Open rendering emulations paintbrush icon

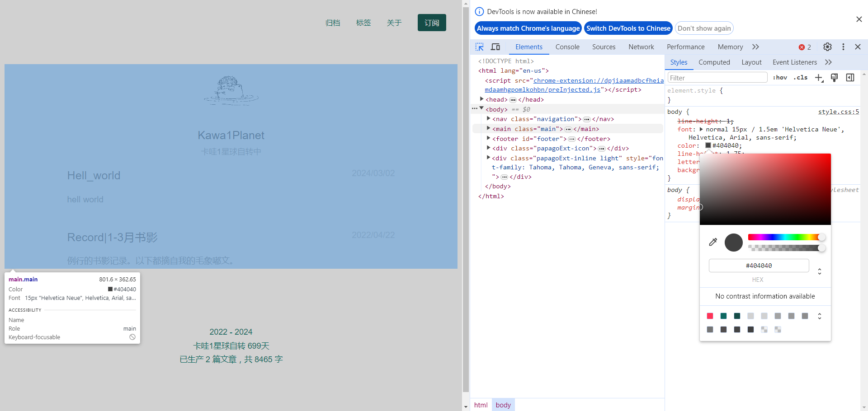pyautogui.click(x=835, y=78)
